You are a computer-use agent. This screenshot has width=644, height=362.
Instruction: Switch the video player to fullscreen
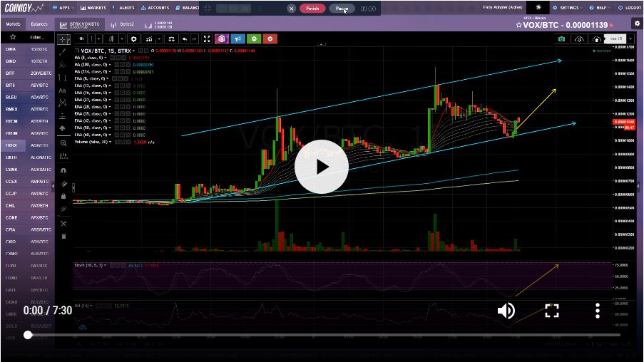coord(551,311)
